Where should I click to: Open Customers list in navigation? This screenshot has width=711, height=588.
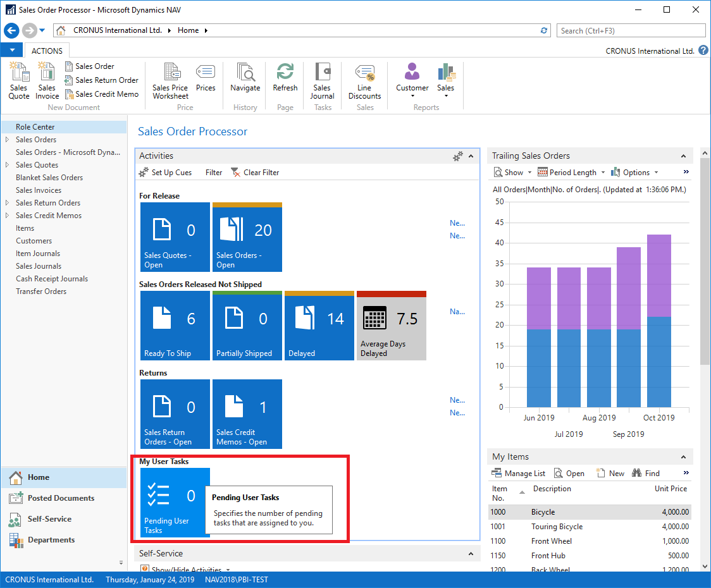pyautogui.click(x=34, y=241)
